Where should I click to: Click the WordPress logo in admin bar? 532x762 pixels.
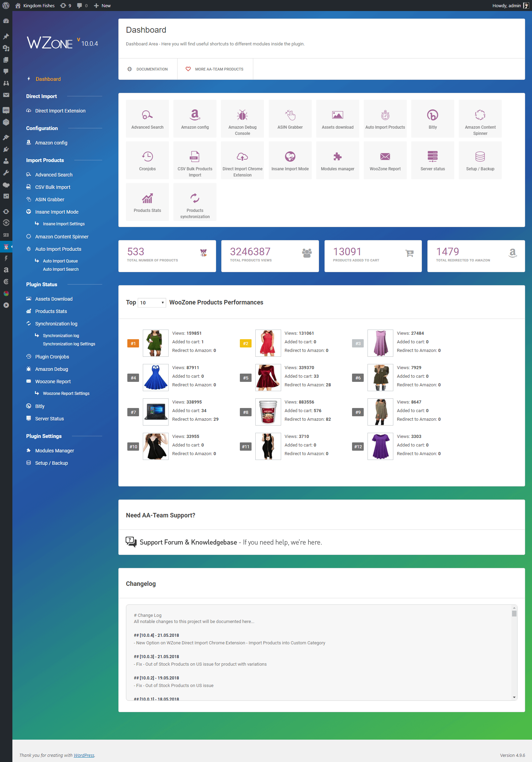pyautogui.click(x=6, y=6)
